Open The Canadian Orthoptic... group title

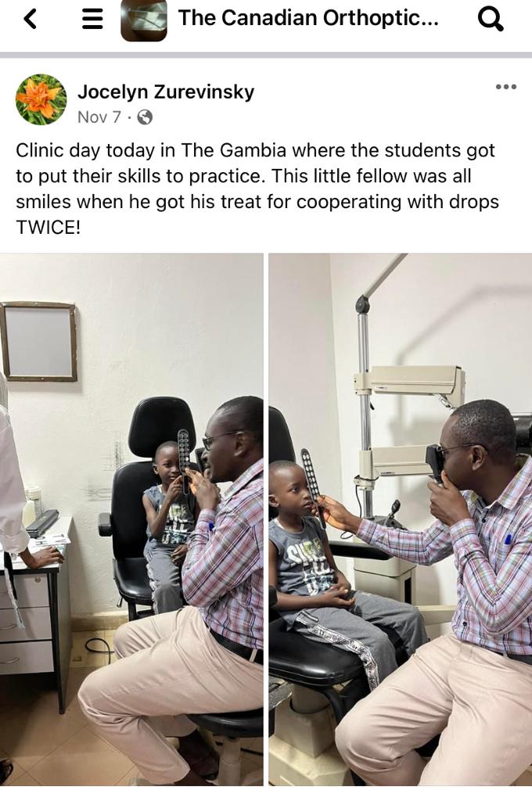(x=308, y=19)
